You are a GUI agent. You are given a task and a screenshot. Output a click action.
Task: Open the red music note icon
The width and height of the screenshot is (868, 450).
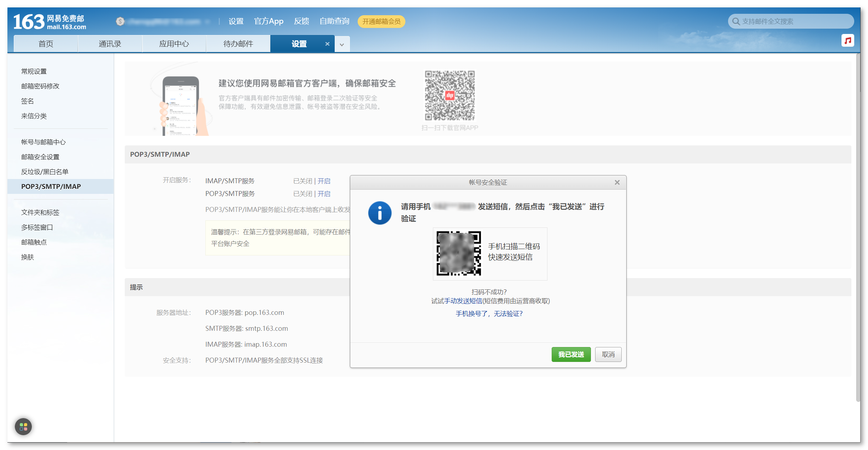click(848, 41)
